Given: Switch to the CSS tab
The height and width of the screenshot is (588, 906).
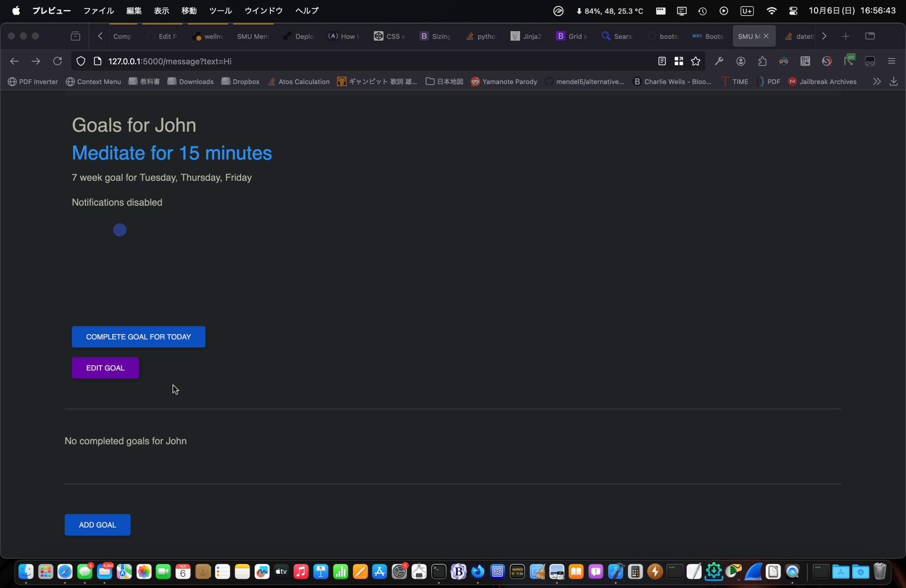Looking at the screenshot, I should point(390,36).
